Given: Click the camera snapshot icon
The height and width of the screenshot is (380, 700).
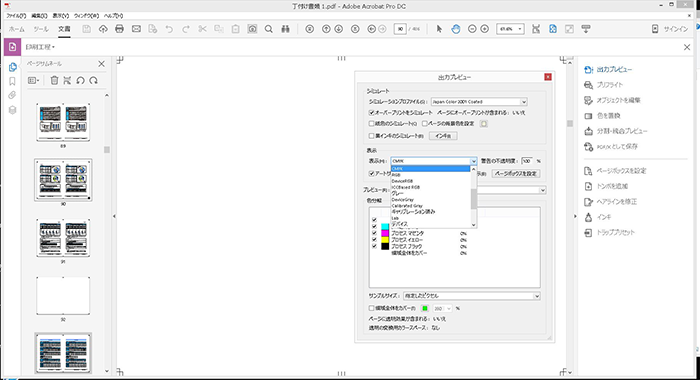Looking at the screenshot, I should tap(252, 29).
